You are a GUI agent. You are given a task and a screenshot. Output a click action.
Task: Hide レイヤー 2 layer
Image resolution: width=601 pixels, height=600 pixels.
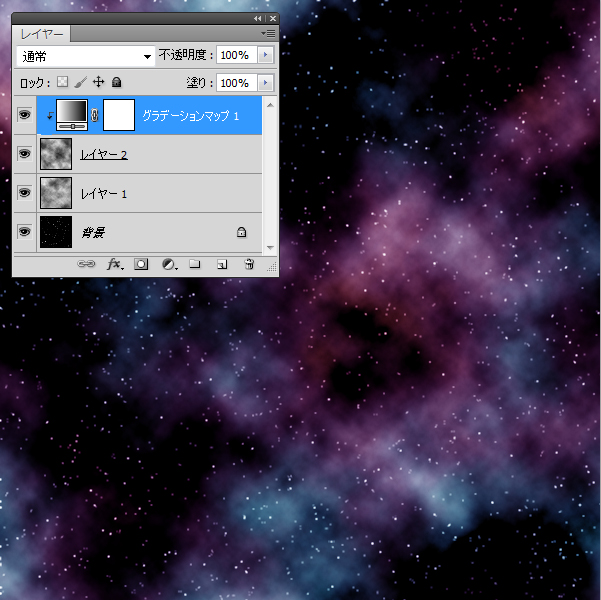pos(25,153)
